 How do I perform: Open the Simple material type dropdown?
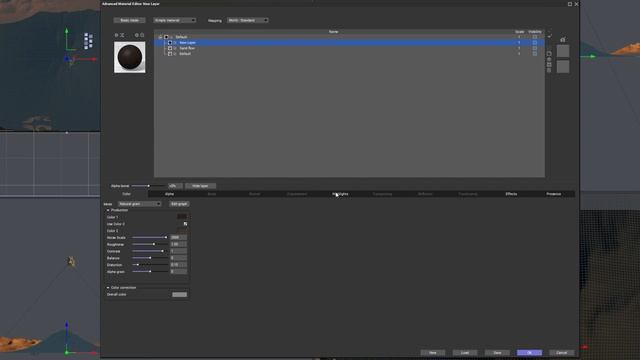(174, 20)
